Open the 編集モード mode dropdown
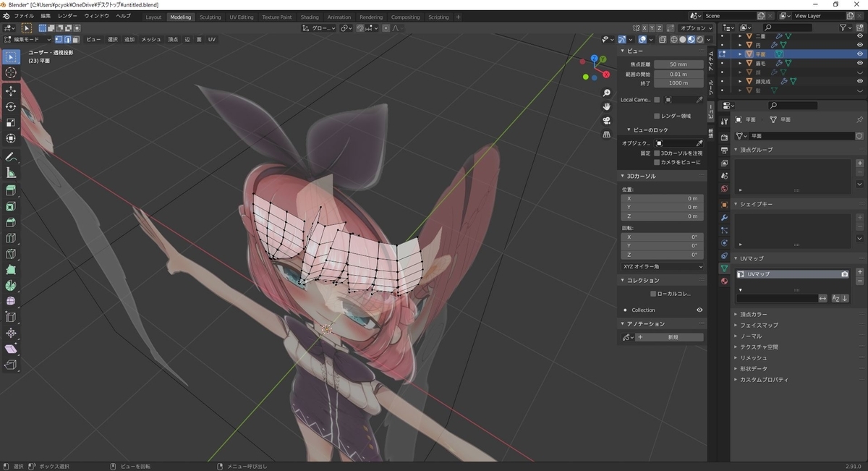Screen dimensions: 868x471 coord(27,39)
